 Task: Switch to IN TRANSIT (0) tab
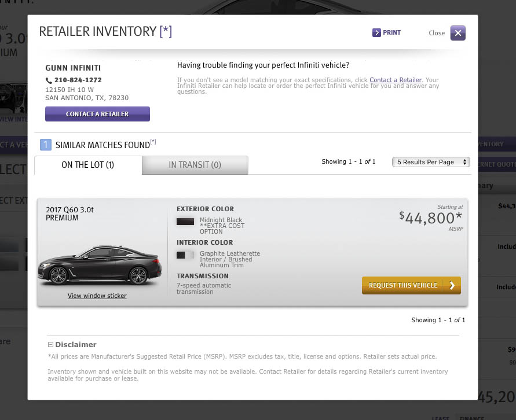click(195, 165)
